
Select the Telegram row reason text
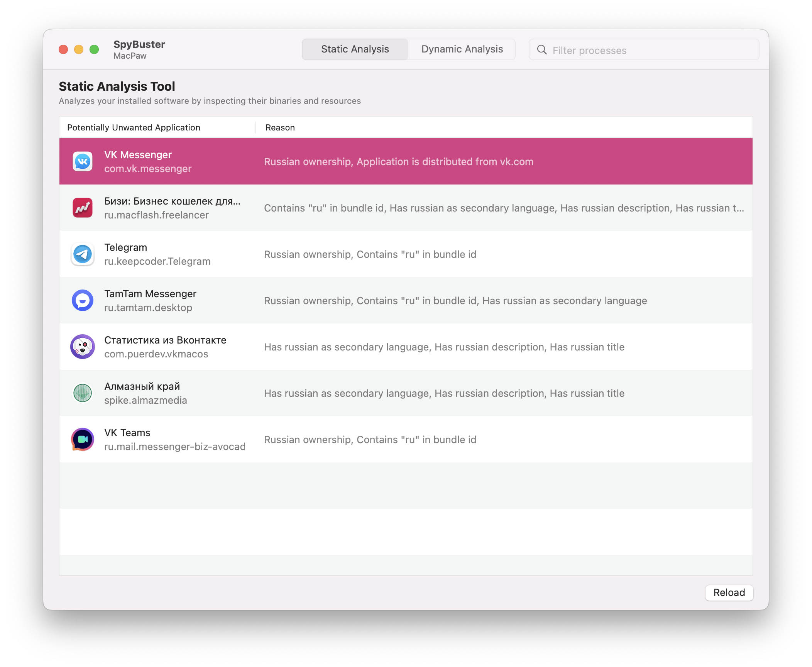click(x=370, y=254)
